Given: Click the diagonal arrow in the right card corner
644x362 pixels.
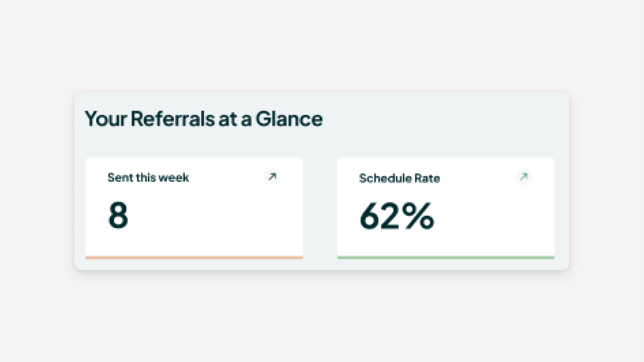Looking at the screenshot, I should click(523, 177).
